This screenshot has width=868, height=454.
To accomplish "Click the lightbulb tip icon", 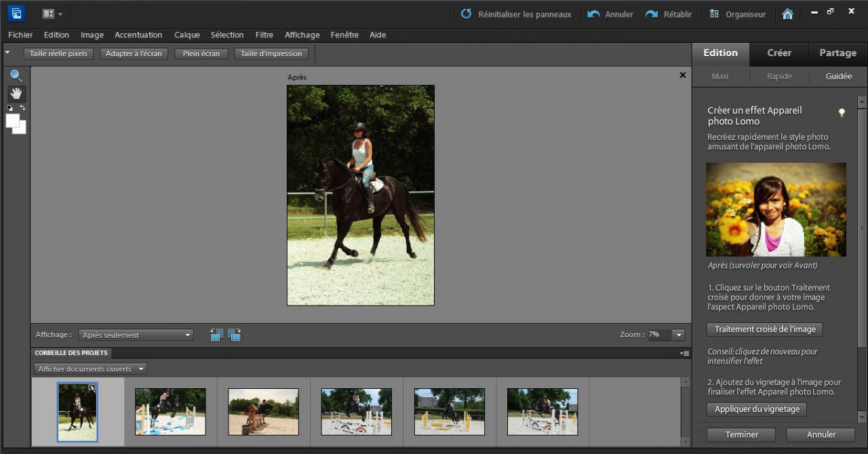I will [842, 113].
